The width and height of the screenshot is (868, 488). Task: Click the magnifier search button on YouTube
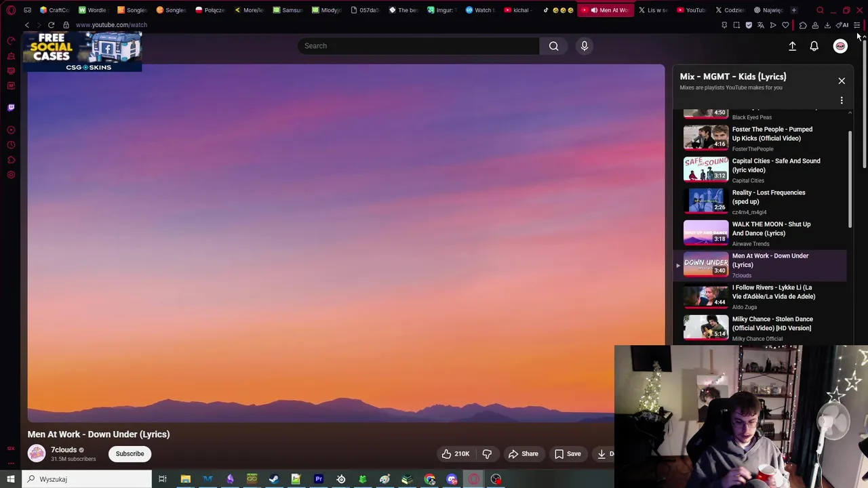coord(554,45)
